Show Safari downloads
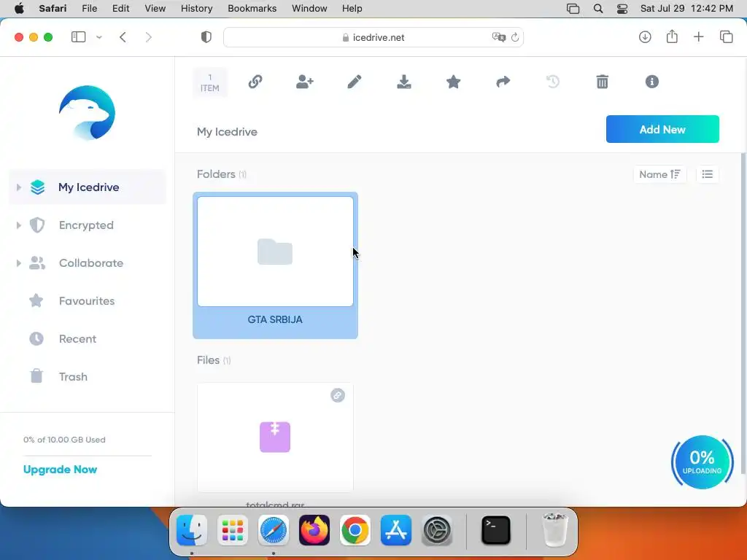 click(645, 37)
